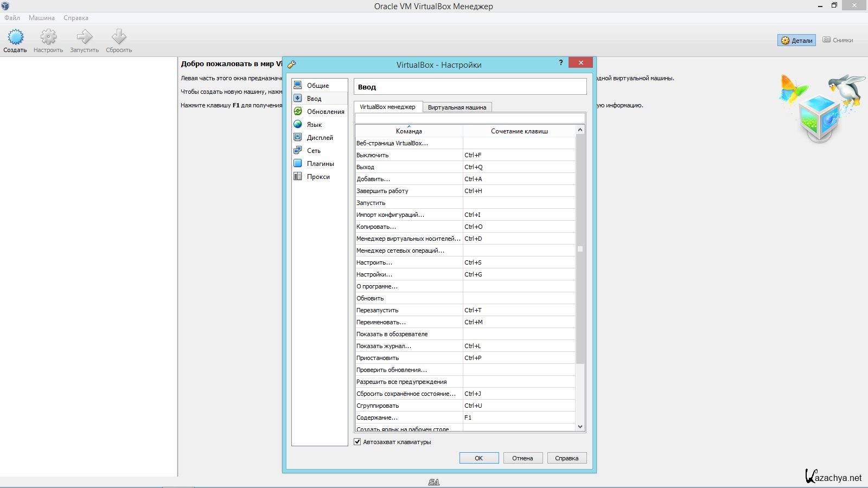
Task: Open the Общие settings category icon
Action: [298, 85]
